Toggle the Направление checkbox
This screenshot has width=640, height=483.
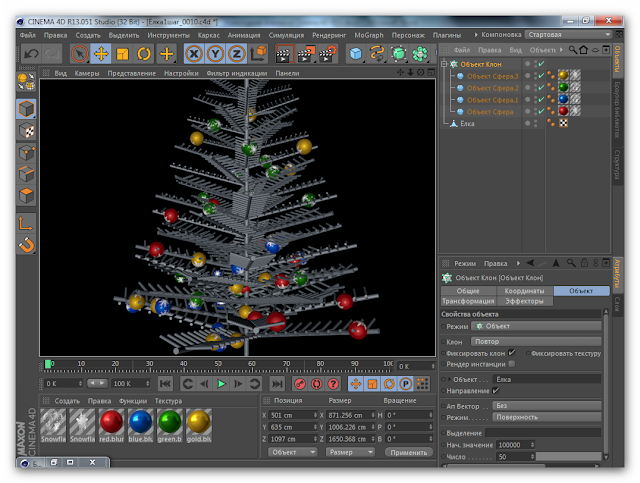click(494, 390)
